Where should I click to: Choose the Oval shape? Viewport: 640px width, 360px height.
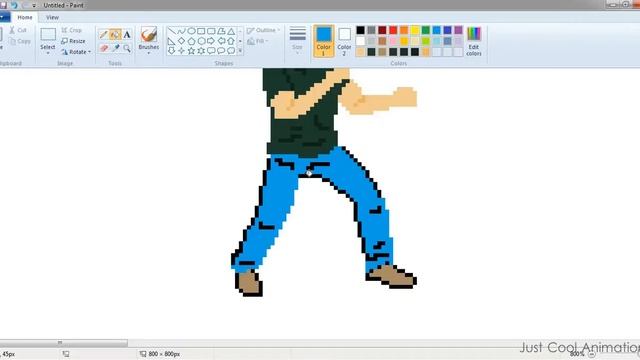click(191, 31)
